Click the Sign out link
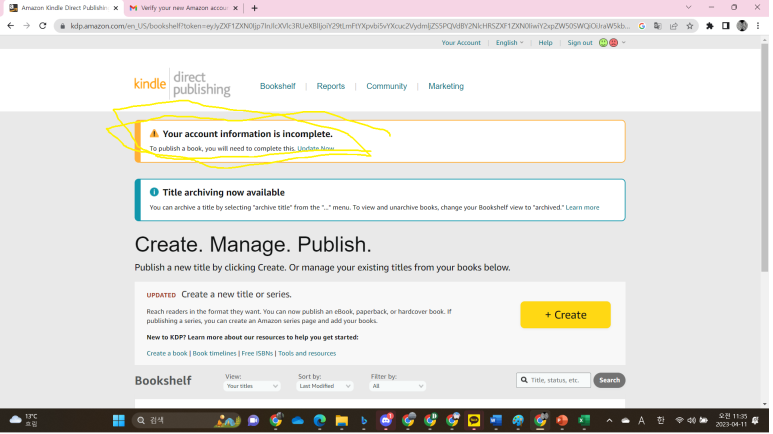This screenshot has width=773, height=434. tap(580, 43)
